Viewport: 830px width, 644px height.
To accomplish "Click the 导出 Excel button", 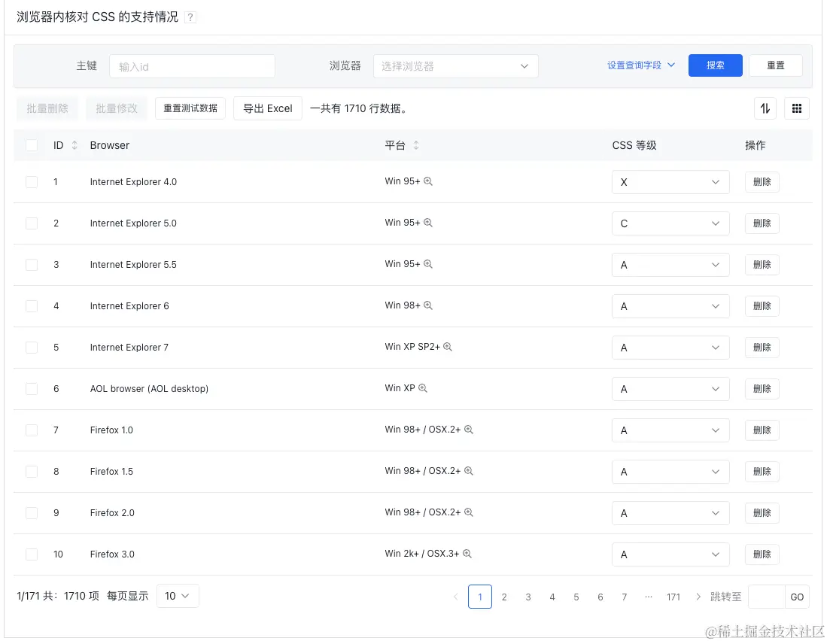I will click(x=267, y=108).
